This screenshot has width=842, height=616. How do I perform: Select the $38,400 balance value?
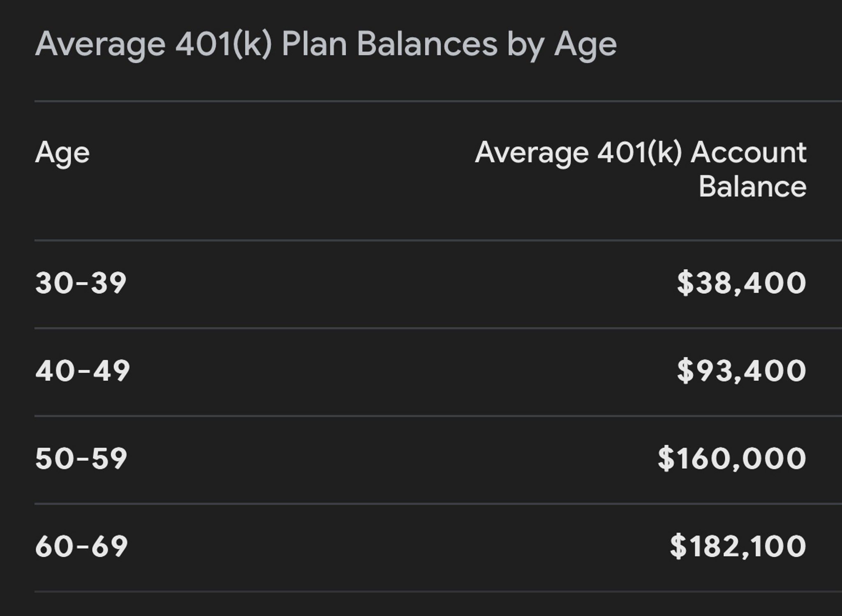point(742,283)
